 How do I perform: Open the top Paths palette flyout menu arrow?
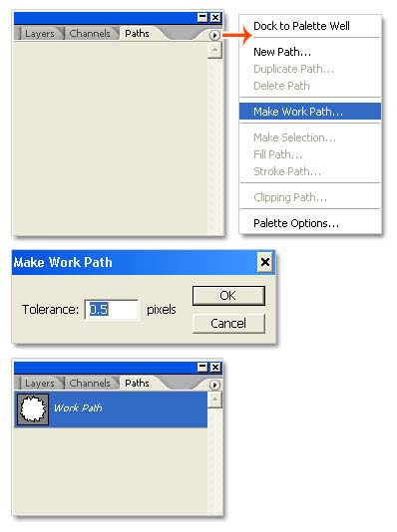[214, 35]
